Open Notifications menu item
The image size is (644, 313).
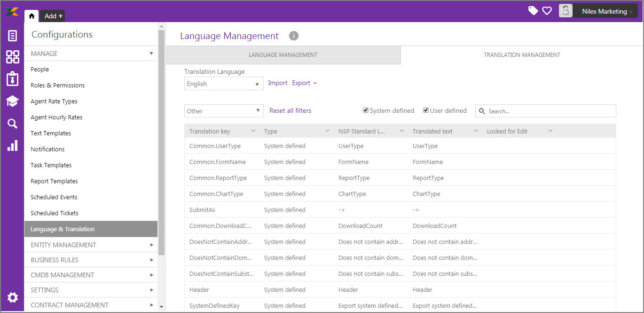point(47,149)
